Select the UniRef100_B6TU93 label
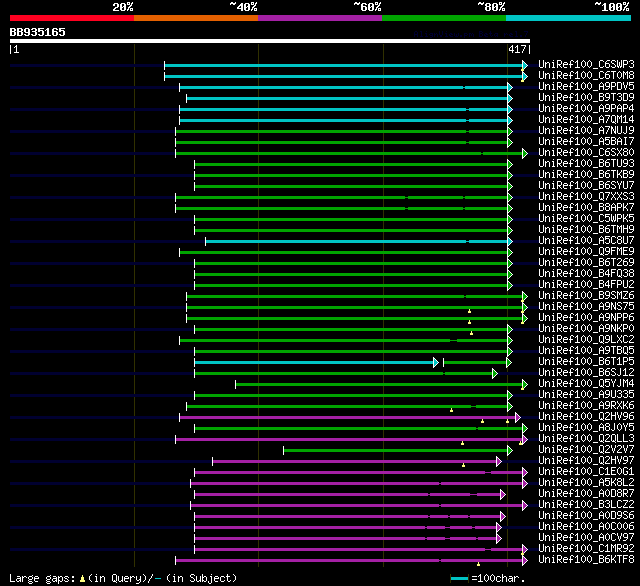Image resolution: width=640 pixels, height=586 pixels. [586, 164]
